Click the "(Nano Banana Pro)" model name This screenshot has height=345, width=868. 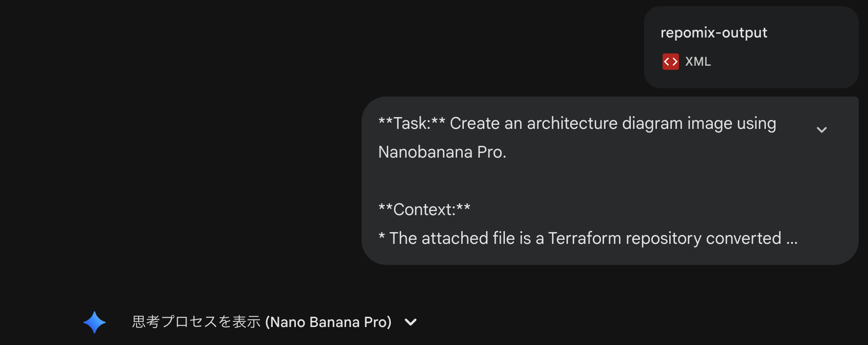click(328, 322)
